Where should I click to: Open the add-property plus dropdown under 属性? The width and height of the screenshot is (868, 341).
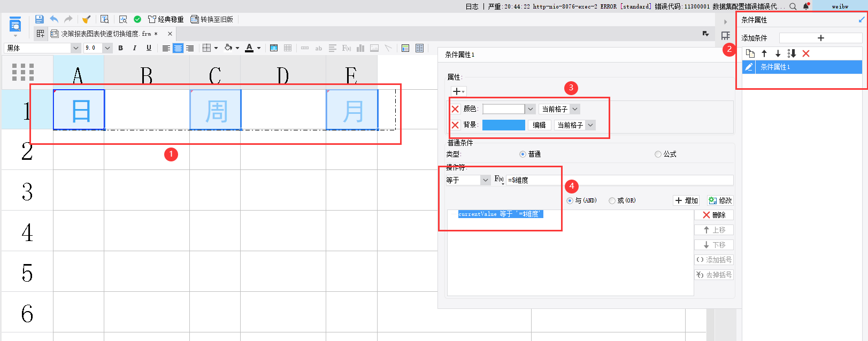(x=459, y=91)
